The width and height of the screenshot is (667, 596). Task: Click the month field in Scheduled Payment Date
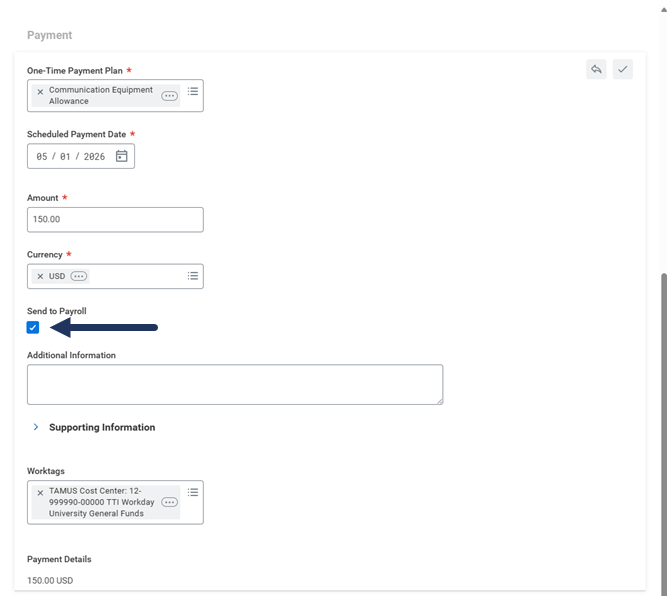[x=42, y=157]
